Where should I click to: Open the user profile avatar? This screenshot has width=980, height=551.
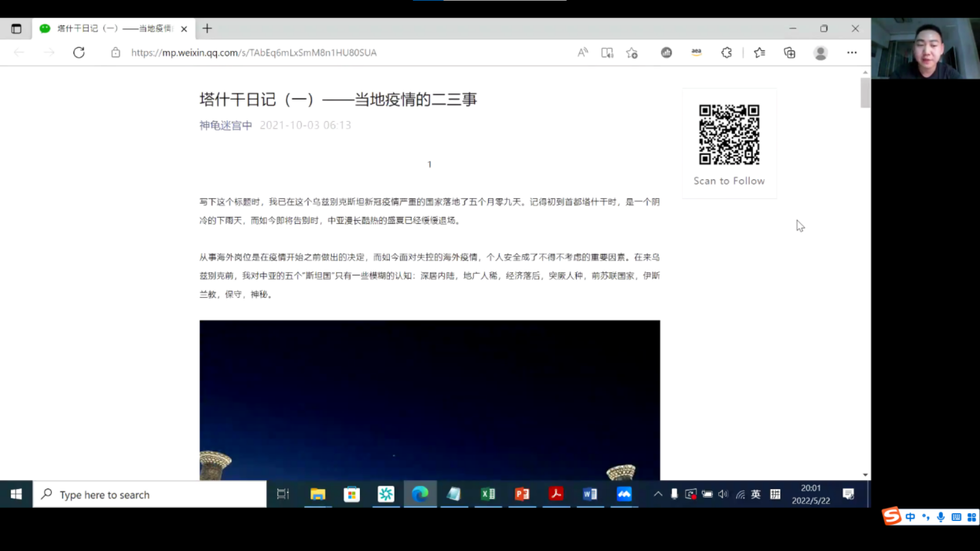[820, 52]
